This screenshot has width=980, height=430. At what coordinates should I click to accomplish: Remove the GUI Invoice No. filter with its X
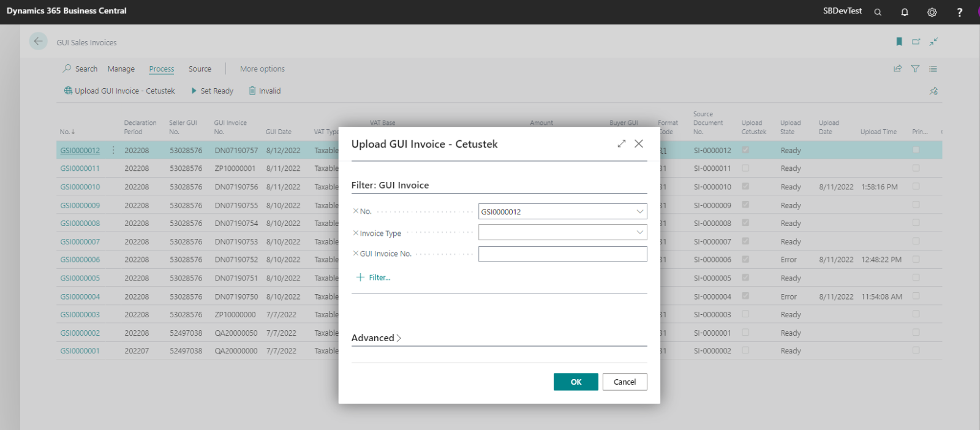[x=355, y=253]
